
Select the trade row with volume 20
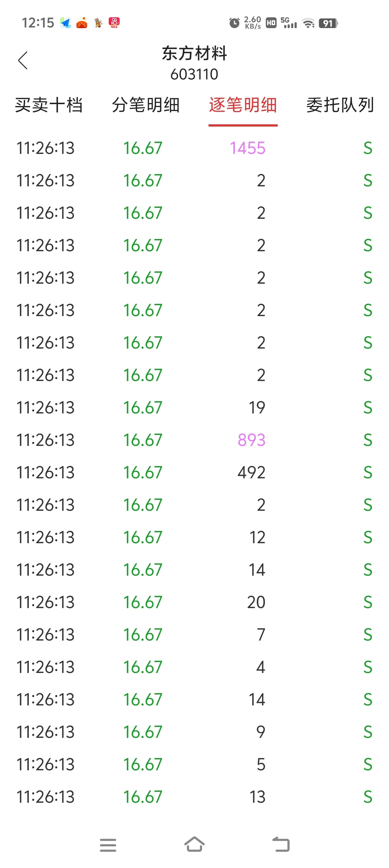click(194, 602)
